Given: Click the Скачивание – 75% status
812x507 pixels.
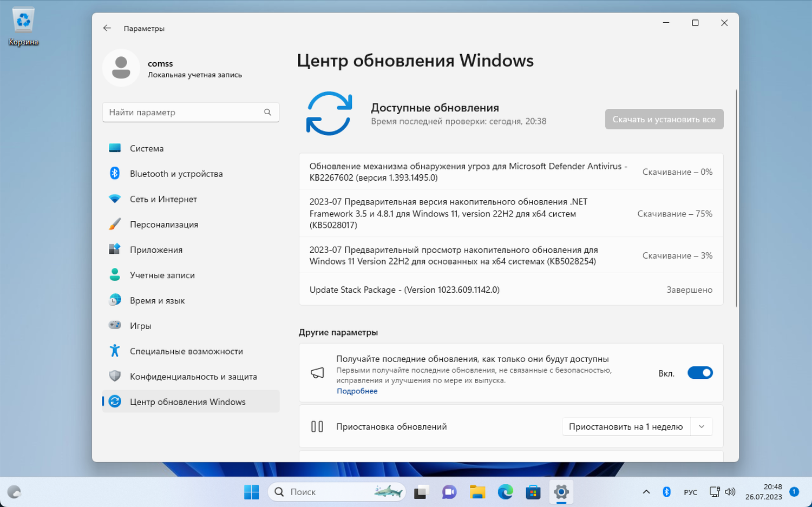Looking at the screenshot, I should [x=675, y=214].
